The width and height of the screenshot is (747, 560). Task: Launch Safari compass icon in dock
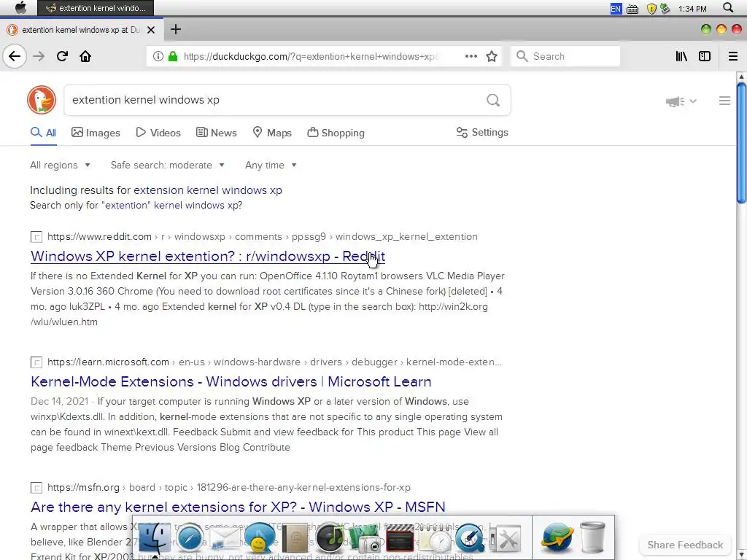(x=189, y=538)
